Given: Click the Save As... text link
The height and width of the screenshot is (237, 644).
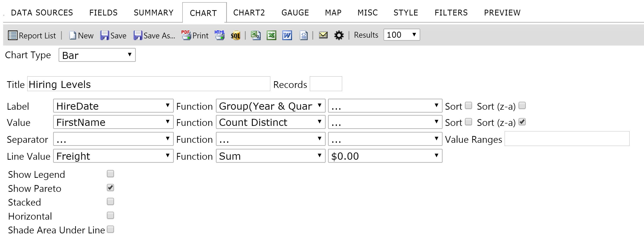Looking at the screenshot, I should click(159, 36).
